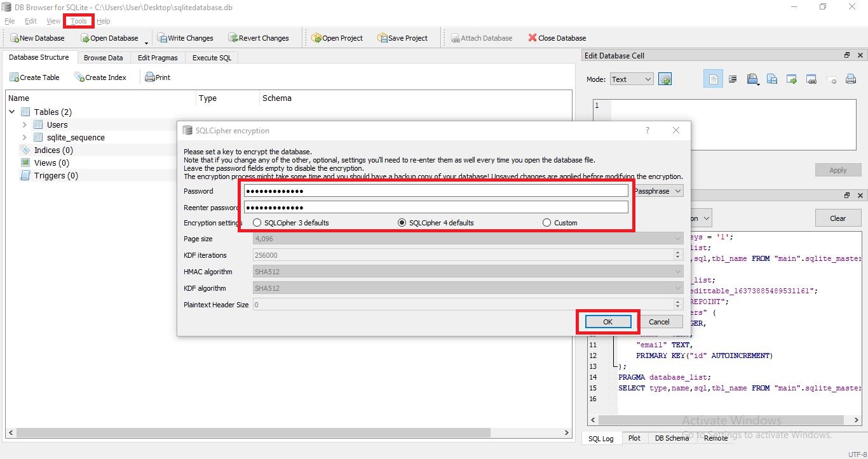Viewport: 868px width, 459px height.
Task: Switch to the Edit Pragmas tab
Action: click(158, 58)
